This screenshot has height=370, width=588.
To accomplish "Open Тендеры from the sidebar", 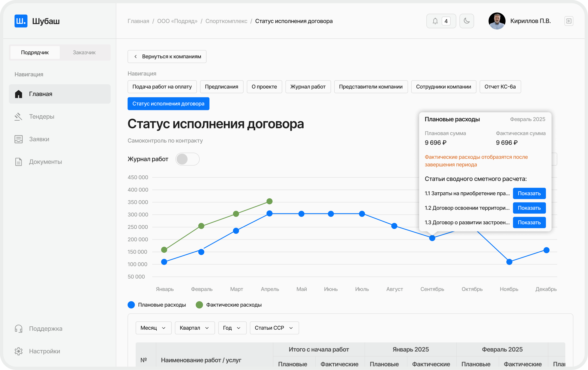I will tap(42, 116).
